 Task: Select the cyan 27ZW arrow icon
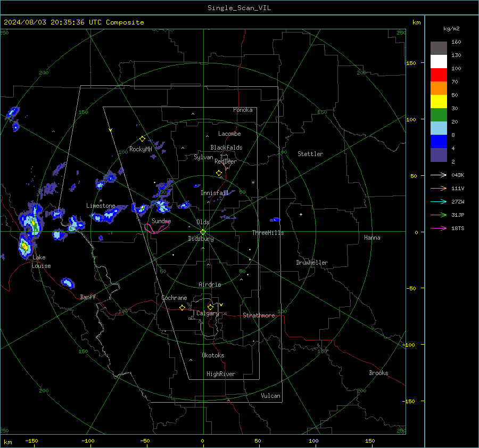pyautogui.click(x=439, y=202)
